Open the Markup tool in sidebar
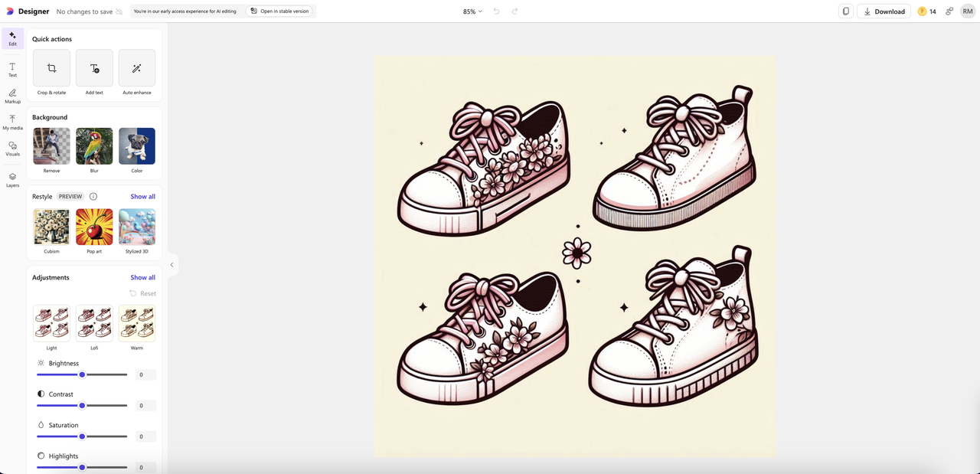The image size is (980, 474). coord(12,96)
